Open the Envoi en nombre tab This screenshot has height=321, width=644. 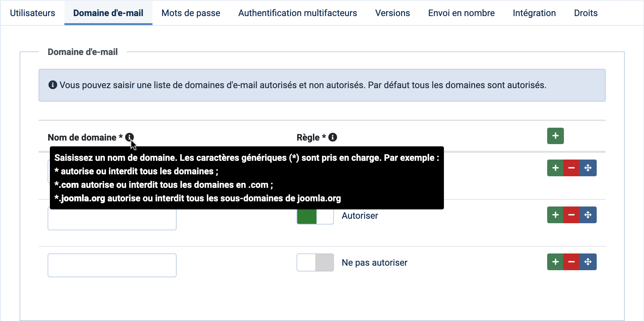click(x=461, y=13)
